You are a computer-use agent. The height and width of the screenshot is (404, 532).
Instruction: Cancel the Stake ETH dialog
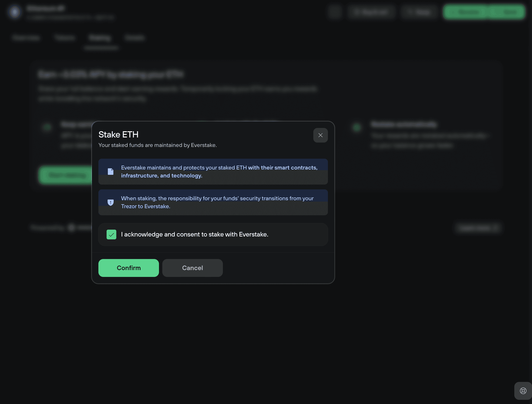point(193,268)
